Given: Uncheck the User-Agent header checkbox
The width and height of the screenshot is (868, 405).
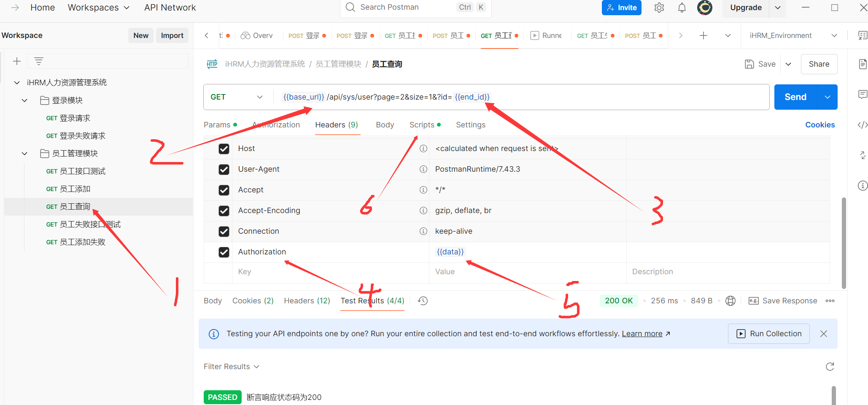Looking at the screenshot, I should point(224,170).
